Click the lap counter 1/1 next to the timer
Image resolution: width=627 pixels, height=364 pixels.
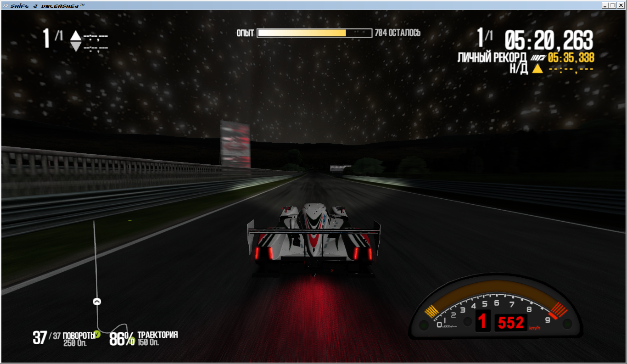[485, 38]
